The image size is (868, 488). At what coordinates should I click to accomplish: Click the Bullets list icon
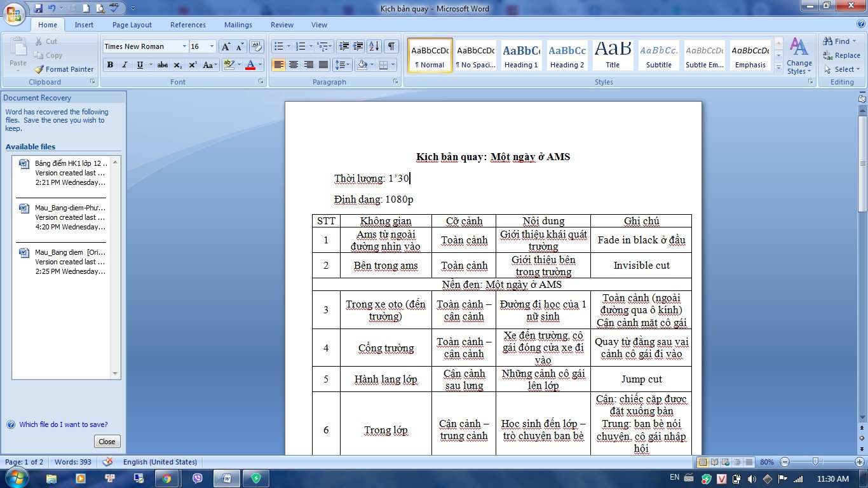(x=278, y=46)
